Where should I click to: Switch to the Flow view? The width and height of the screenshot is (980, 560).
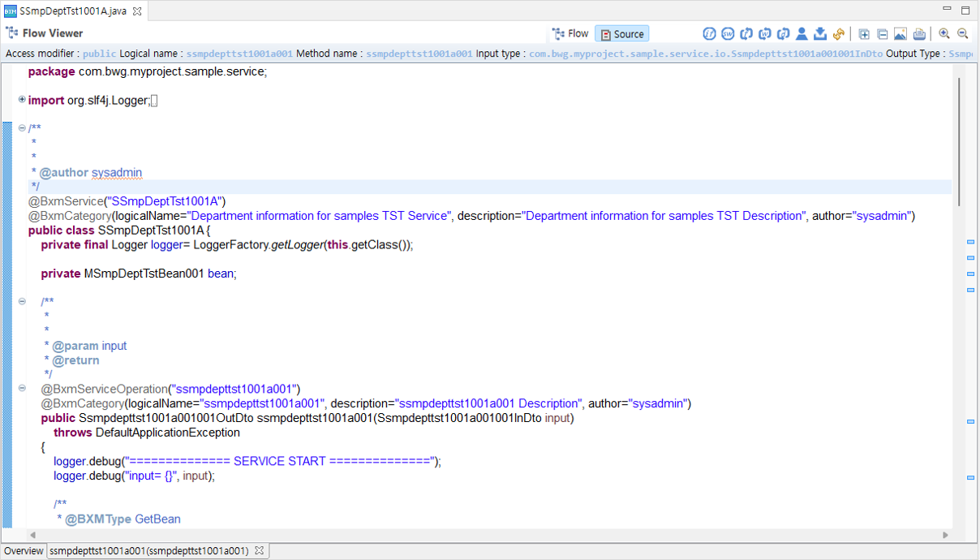tap(570, 33)
